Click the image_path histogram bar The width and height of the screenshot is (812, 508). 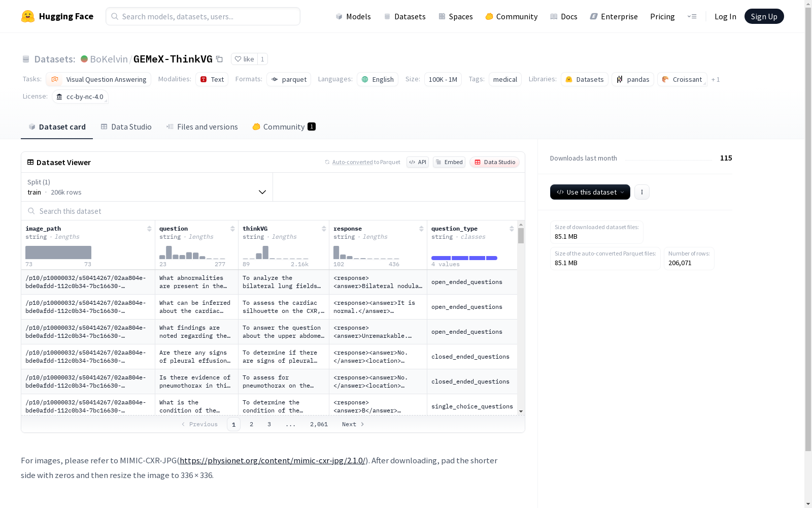pos(58,252)
